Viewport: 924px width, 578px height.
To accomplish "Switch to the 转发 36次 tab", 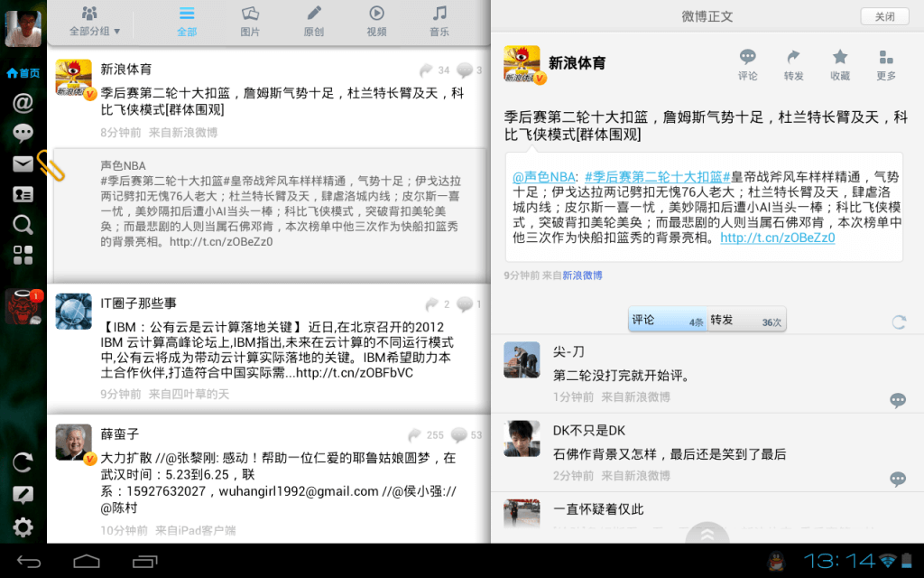I will (x=746, y=320).
